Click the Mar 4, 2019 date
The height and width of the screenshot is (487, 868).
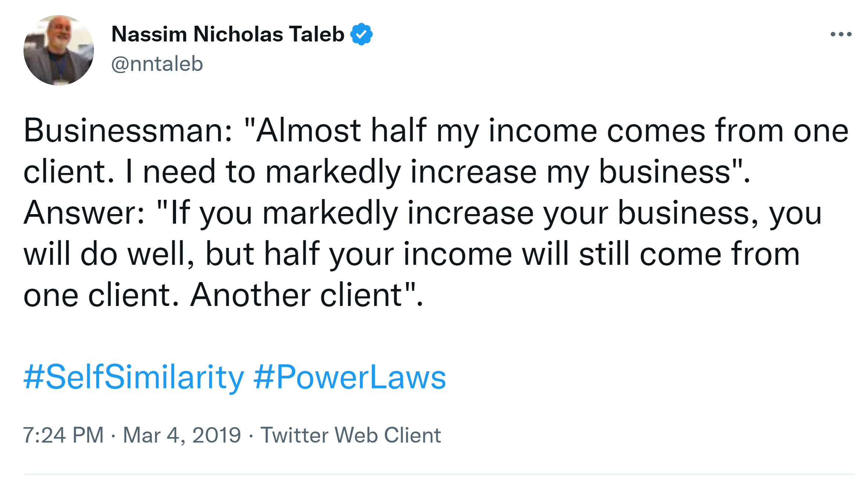point(182,435)
